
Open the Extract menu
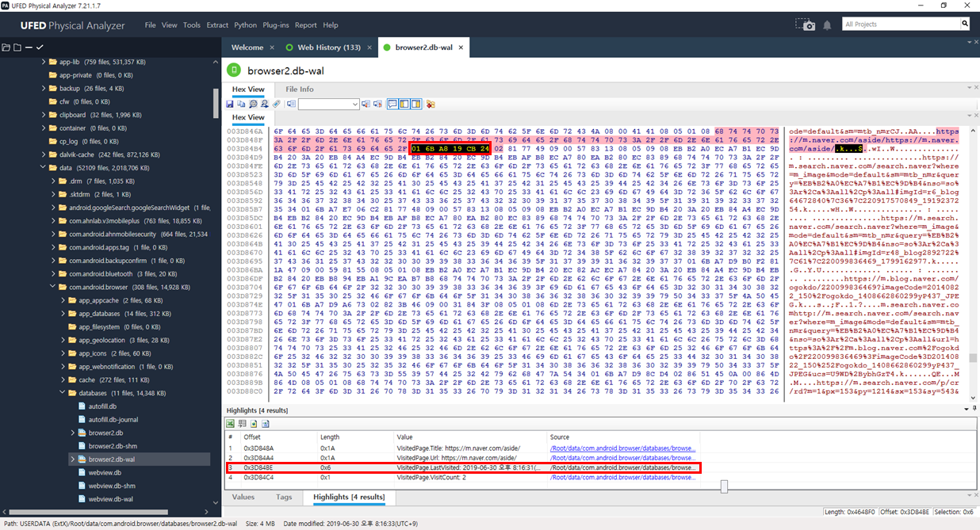pyautogui.click(x=217, y=25)
